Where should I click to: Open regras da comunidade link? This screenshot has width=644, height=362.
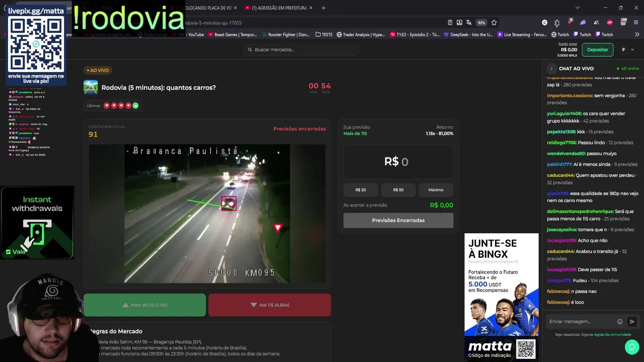pyautogui.click(x=612, y=334)
